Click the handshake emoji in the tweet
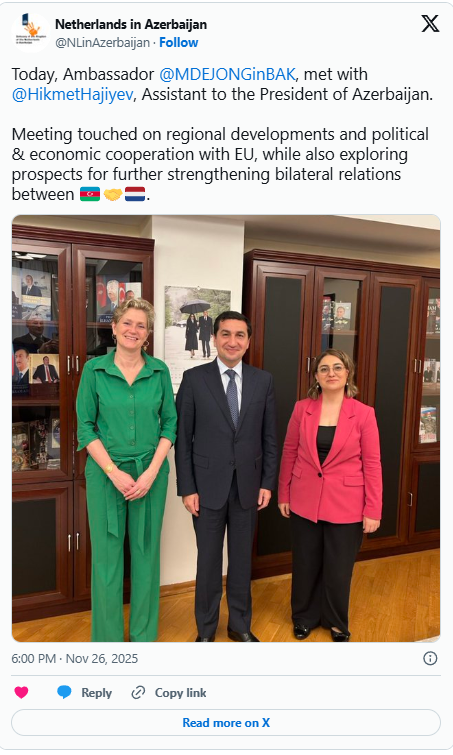This screenshot has height=755, width=453. (113, 194)
